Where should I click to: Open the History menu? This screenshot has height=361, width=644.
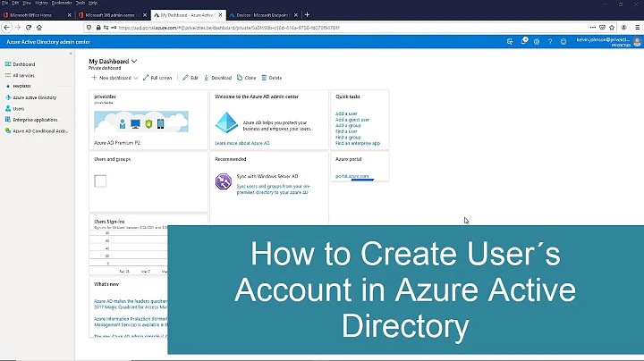click(x=41, y=3)
